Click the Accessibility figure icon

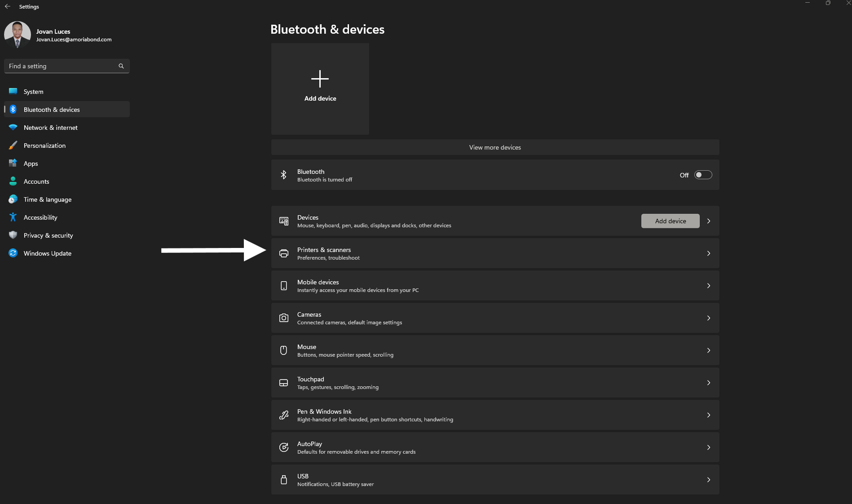point(13,217)
